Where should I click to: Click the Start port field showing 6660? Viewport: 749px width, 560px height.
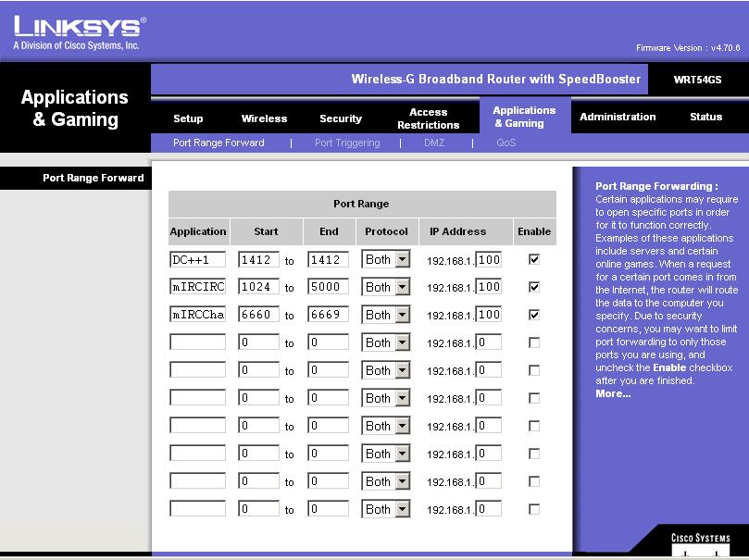(258, 315)
